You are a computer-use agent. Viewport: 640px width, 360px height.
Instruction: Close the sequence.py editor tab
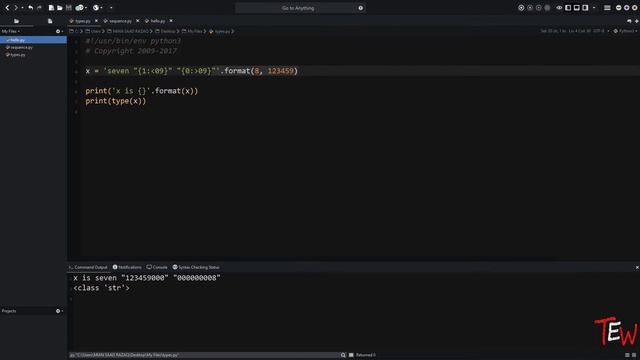coord(138,21)
